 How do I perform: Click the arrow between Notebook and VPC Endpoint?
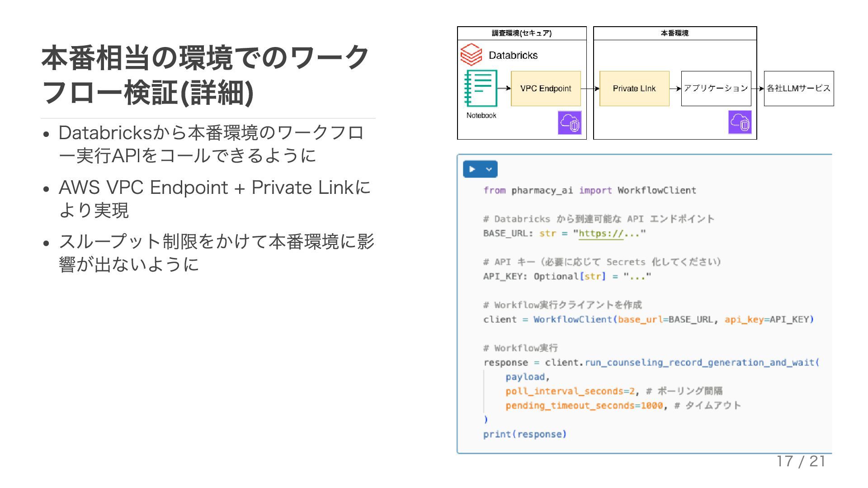[504, 89]
